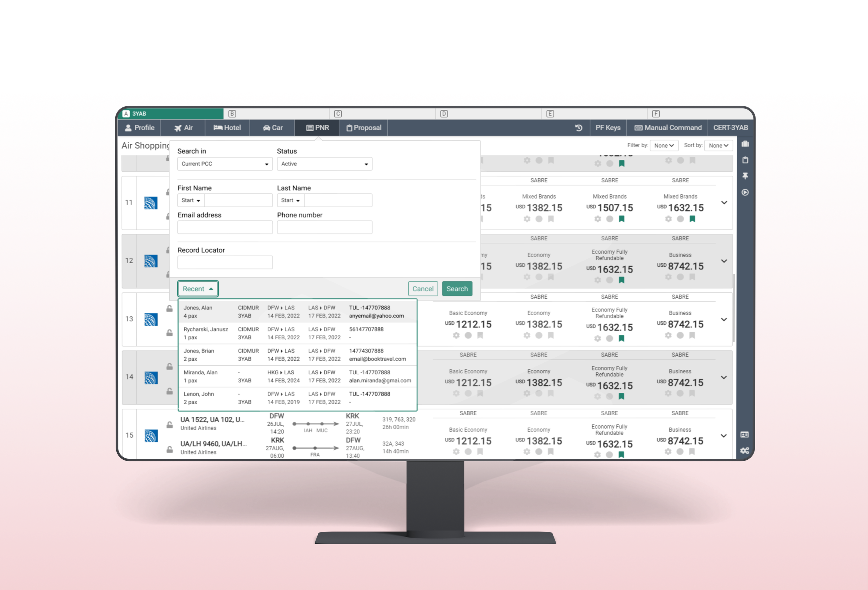
Task: Toggle the lock icon on row 15 first flight
Action: point(169,425)
